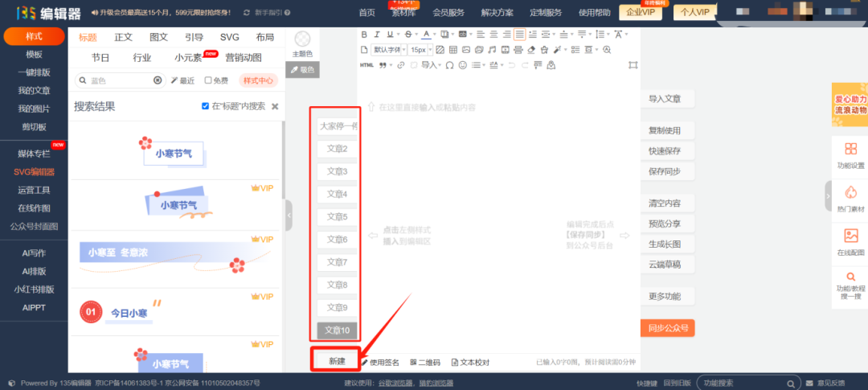Close the search results panel
This screenshot has width=868, height=390.
275,106
